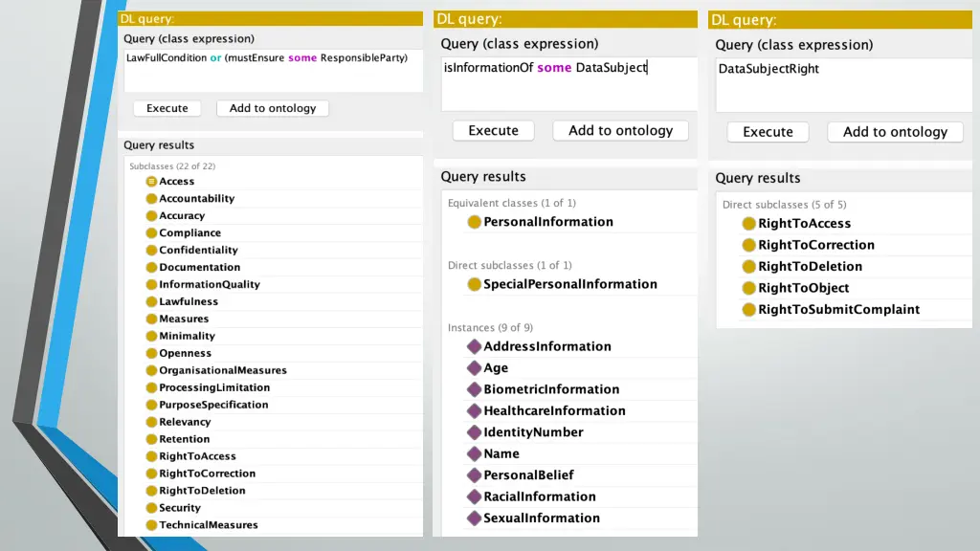This screenshot has width=980, height=551.
Task: Click the Retention class circle icon
Action: (151, 439)
